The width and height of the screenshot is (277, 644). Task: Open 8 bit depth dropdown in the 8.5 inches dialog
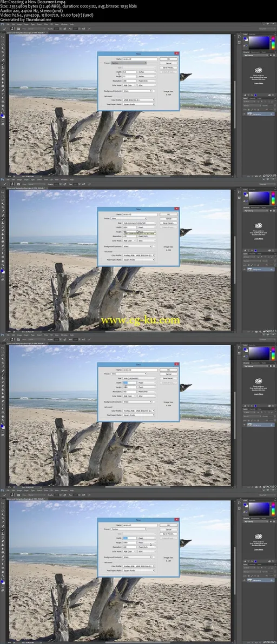(147, 85)
